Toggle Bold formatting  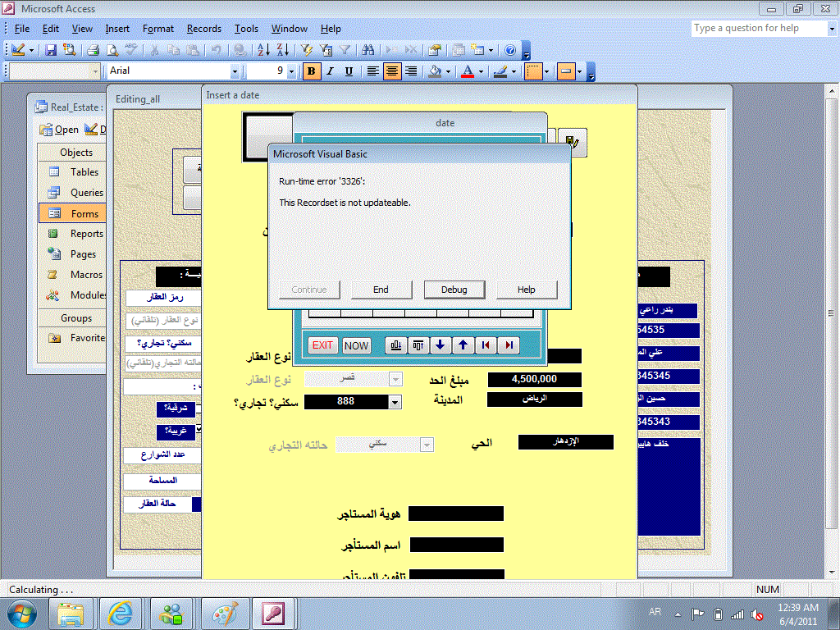(311, 71)
